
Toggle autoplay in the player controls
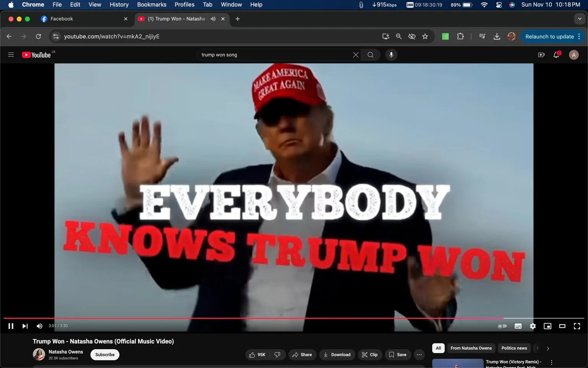point(502,326)
